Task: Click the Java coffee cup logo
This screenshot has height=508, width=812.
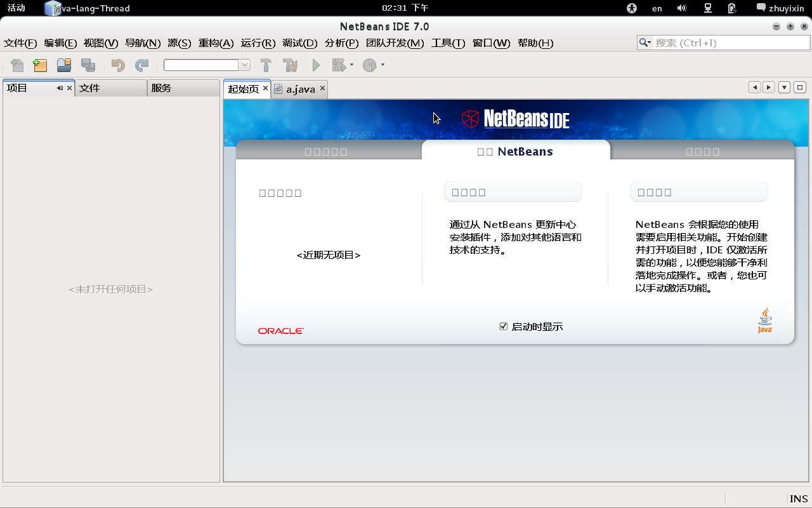Action: [765, 321]
